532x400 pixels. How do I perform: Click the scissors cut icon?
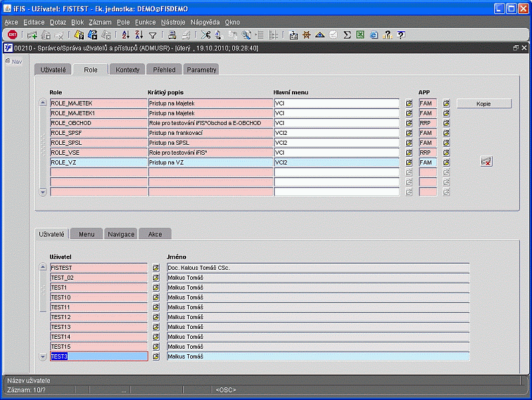click(205, 35)
